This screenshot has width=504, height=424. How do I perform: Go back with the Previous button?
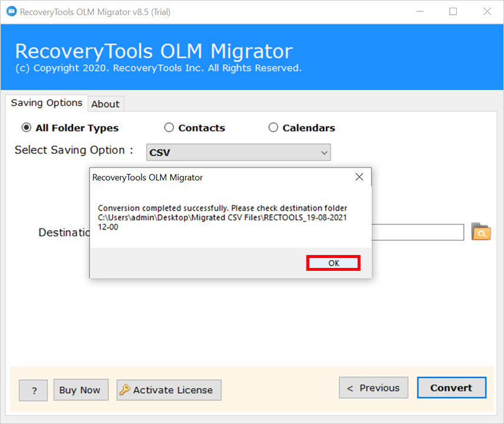(374, 387)
